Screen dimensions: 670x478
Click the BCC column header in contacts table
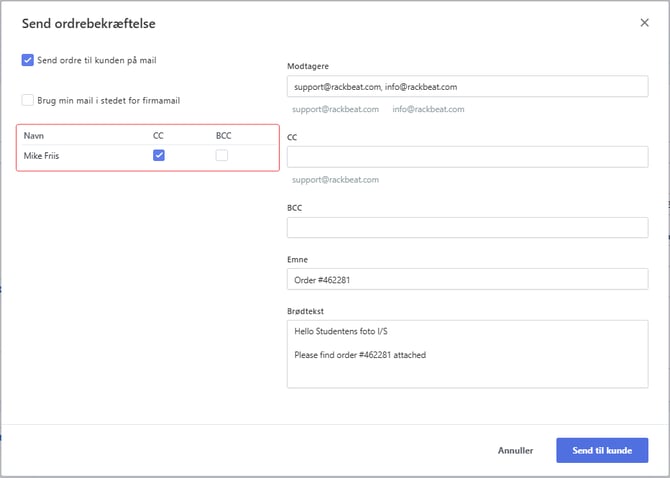point(223,136)
